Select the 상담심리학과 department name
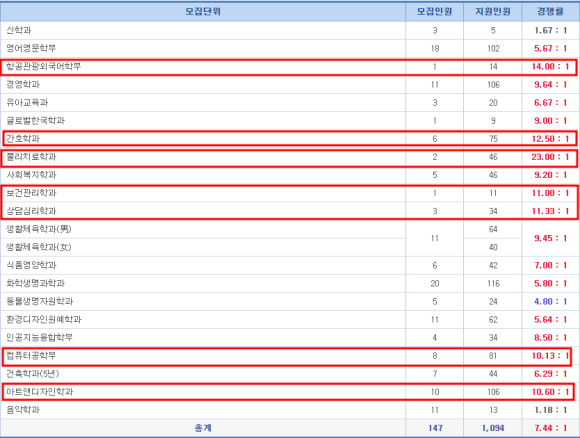 [31, 211]
